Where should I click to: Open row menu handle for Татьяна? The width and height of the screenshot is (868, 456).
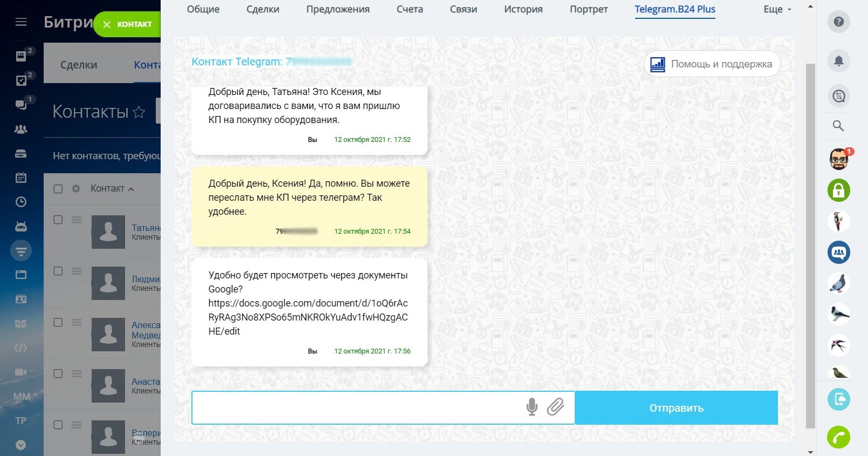77,220
